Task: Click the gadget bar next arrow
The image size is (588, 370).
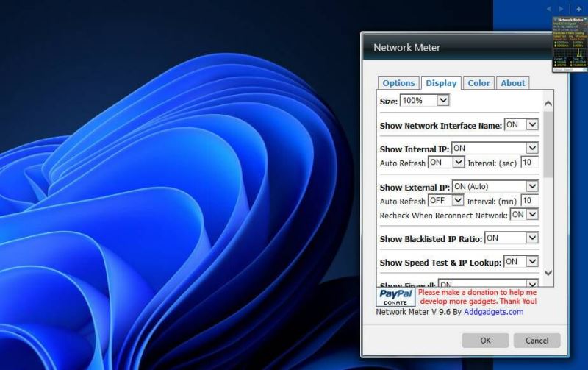Action: (562, 8)
